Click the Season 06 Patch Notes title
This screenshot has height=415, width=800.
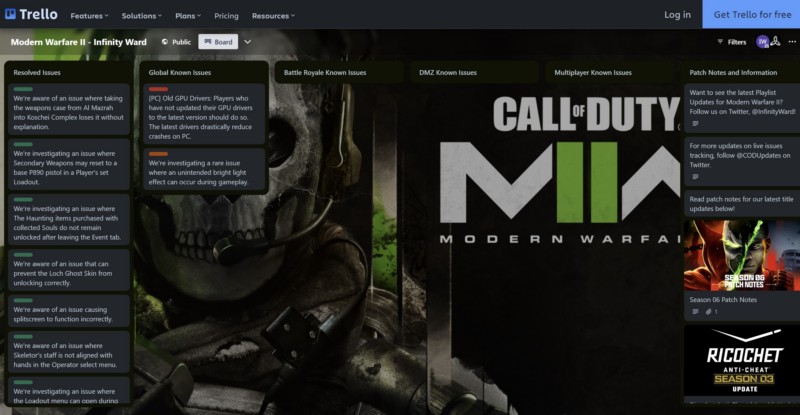723,300
